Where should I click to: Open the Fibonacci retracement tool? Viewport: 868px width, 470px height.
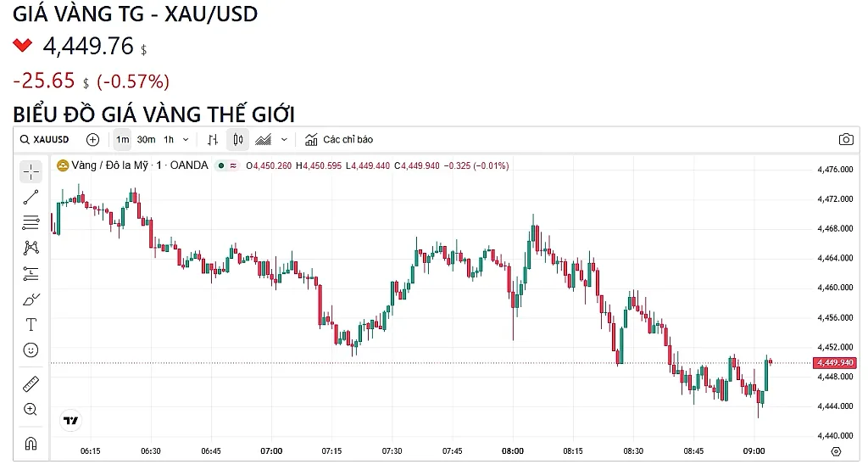pos(31,222)
